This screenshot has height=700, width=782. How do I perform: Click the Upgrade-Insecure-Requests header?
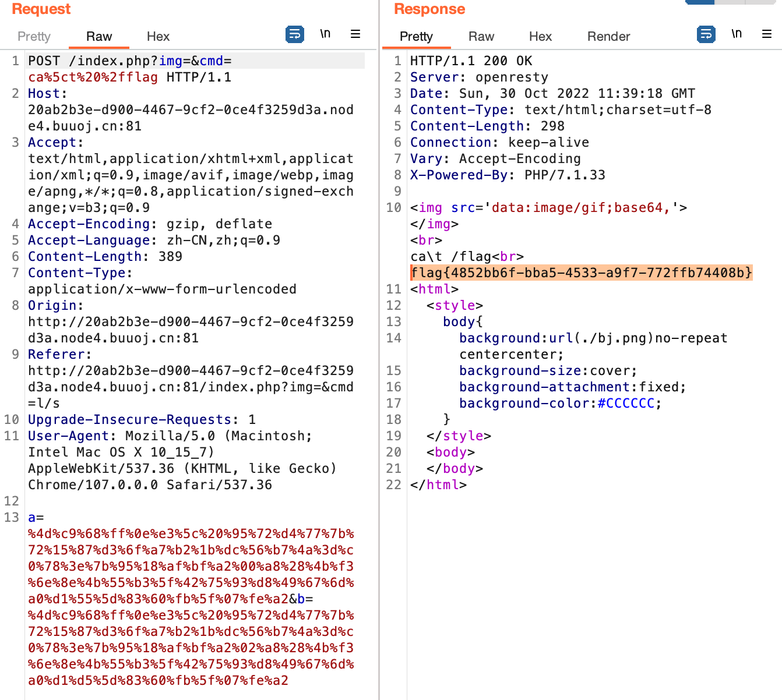[142, 419]
